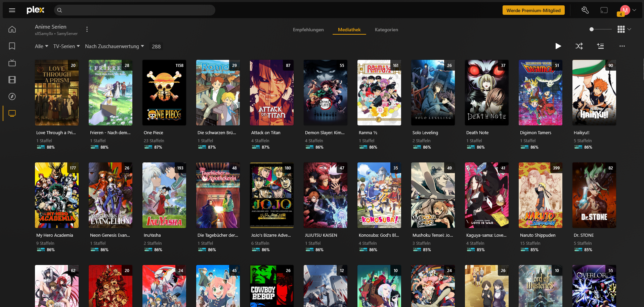This screenshot has width=644, height=307.
Task: Click the Die schwarzen Brü... title
Action: point(217,133)
